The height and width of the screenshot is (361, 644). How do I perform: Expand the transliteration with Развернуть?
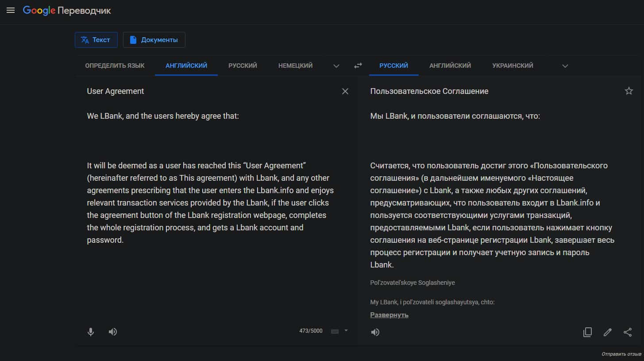[x=389, y=315]
